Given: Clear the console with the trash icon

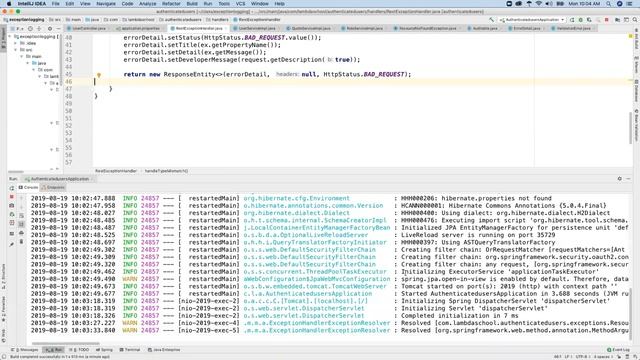Looking at the screenshot, I should click(22, 242).
